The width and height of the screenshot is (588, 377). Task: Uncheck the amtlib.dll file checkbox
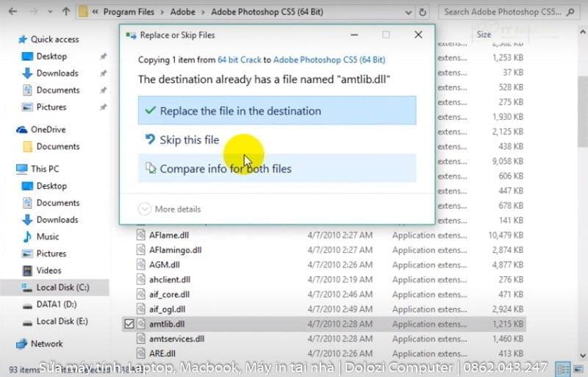(x=129, y=324)
